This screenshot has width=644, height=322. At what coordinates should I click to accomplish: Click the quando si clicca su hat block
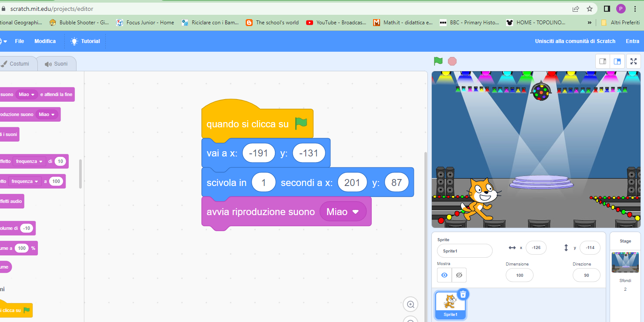257,119
